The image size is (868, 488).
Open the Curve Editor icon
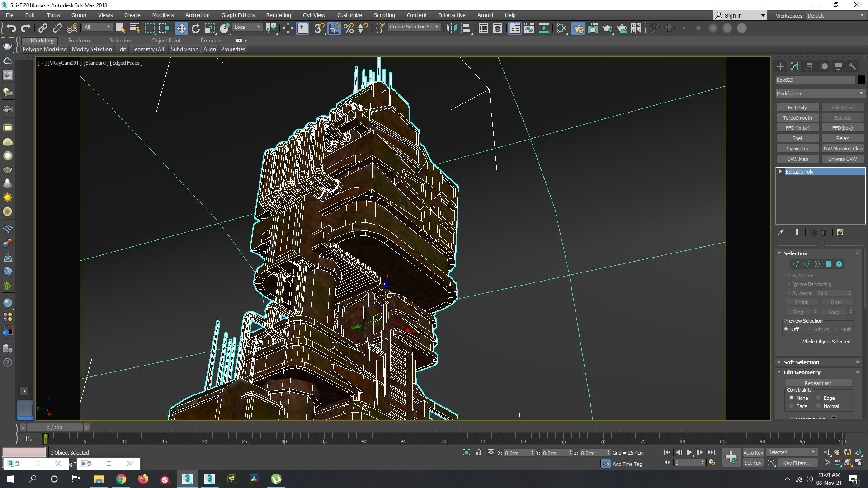click(529, 28)
